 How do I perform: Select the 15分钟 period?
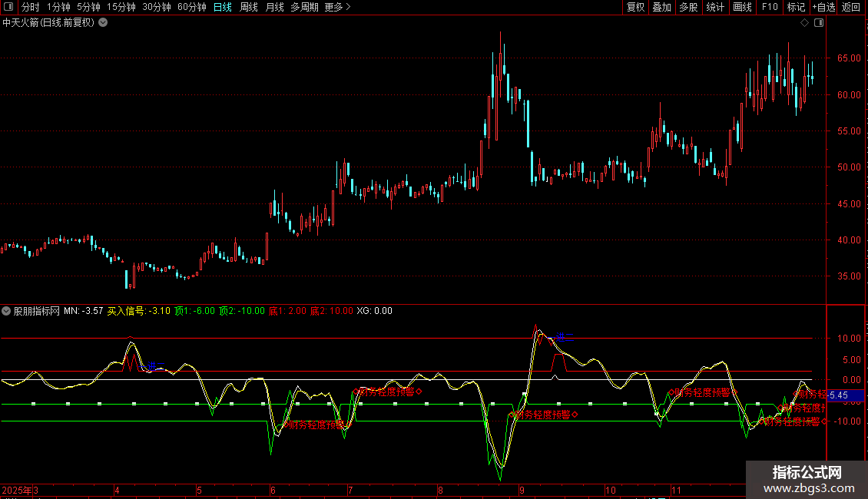(x=121, y=7)
